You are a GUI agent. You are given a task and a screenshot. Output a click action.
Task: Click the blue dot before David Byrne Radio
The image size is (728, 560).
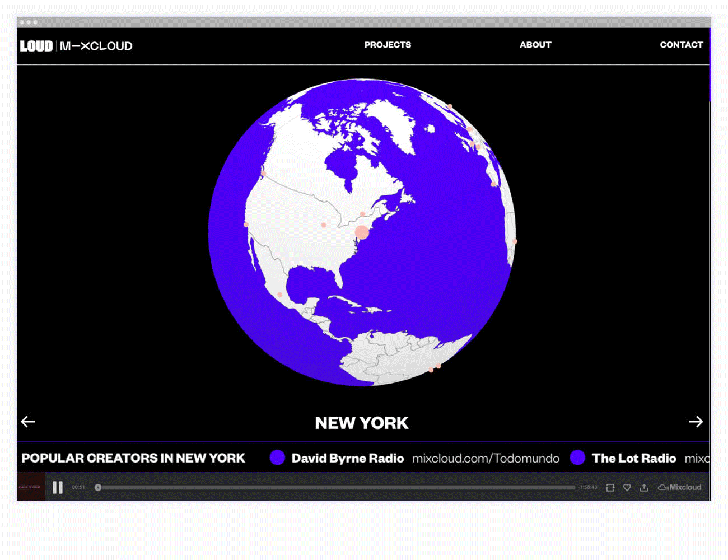coord(277,458)
